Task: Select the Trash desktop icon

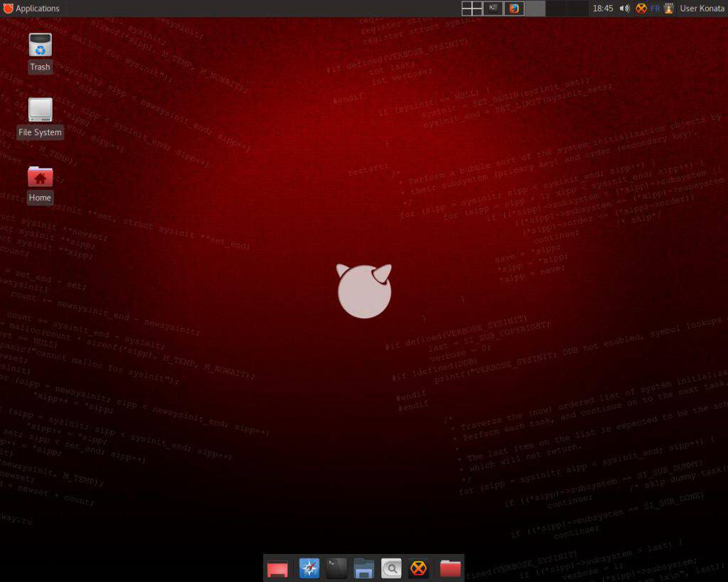Action: tap(40, 53)
